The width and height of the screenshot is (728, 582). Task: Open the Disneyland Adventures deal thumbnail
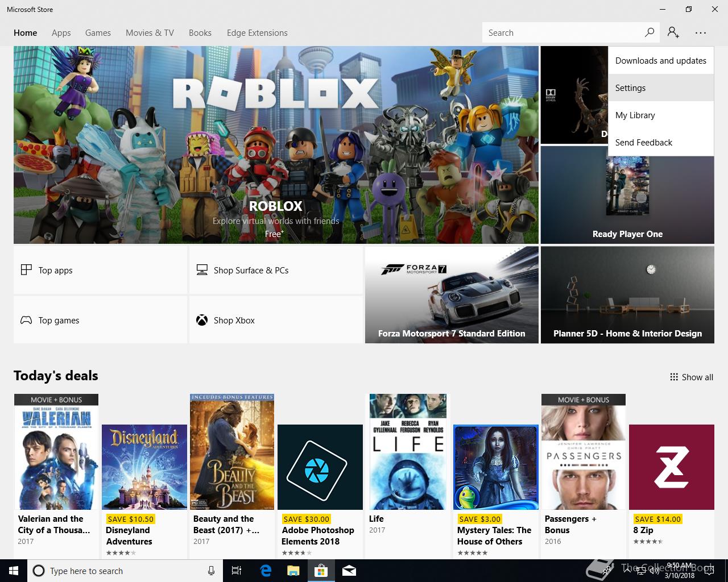[x=144, y=467]
